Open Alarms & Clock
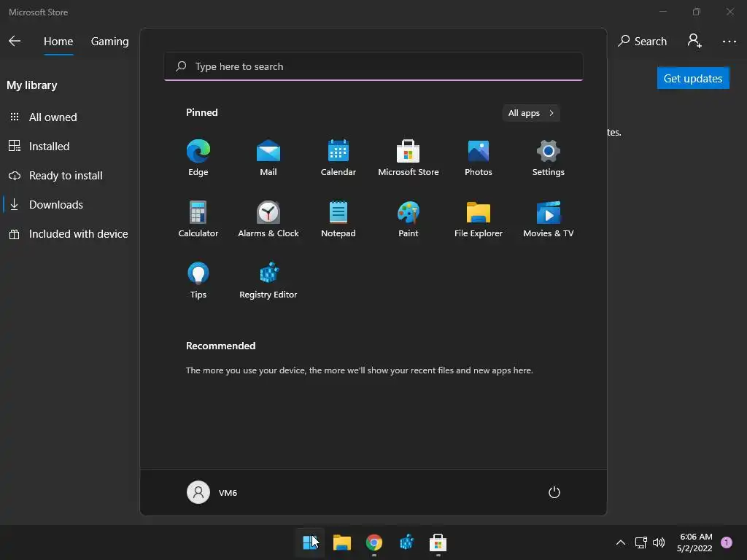Screen dimensions: 747x560 [268, 219]
